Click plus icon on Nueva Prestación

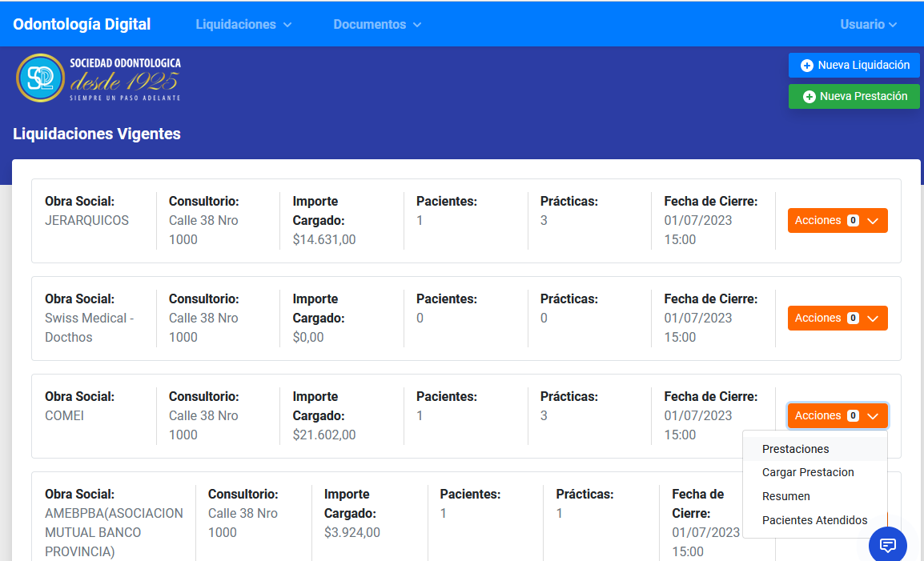point(810,97)
